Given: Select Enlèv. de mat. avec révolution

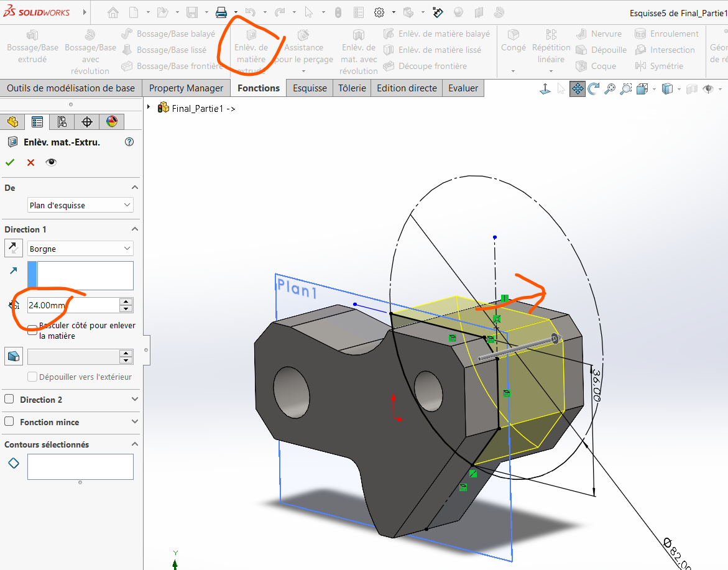Looking at the screenshot, I should click(x=359, y=52).
